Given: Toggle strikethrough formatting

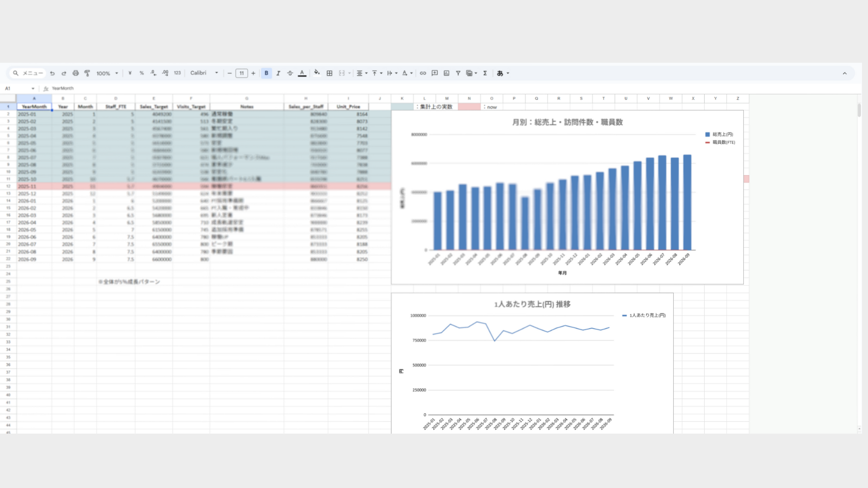Looking at the screenshot, I should coord(290,73).
